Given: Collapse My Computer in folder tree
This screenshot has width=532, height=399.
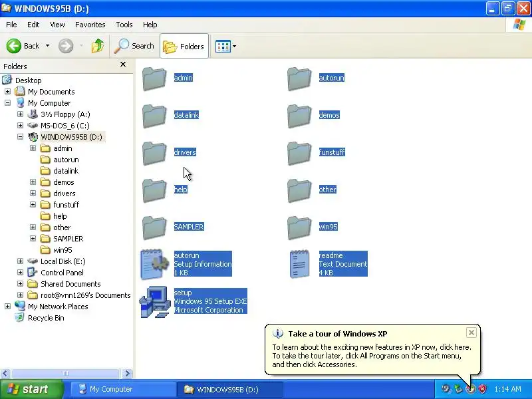Looking at the screenshot, I should [x=7, y=103].
